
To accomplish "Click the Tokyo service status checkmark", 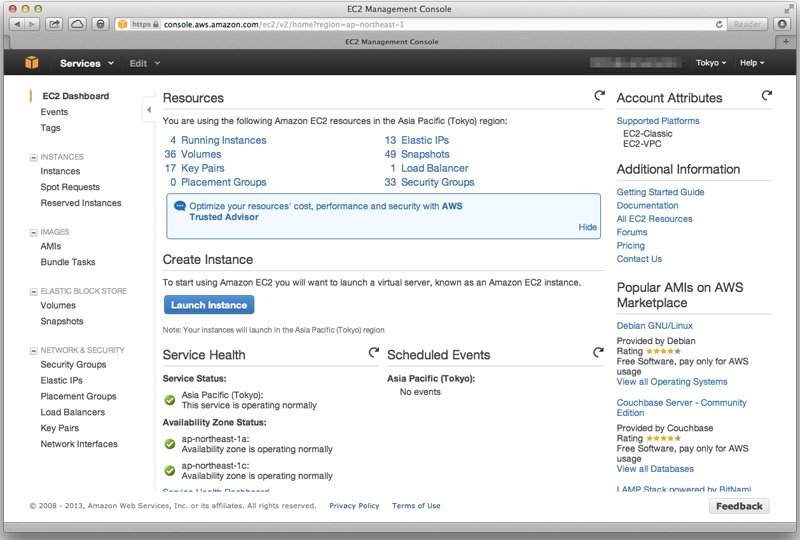I will (170, 400).
